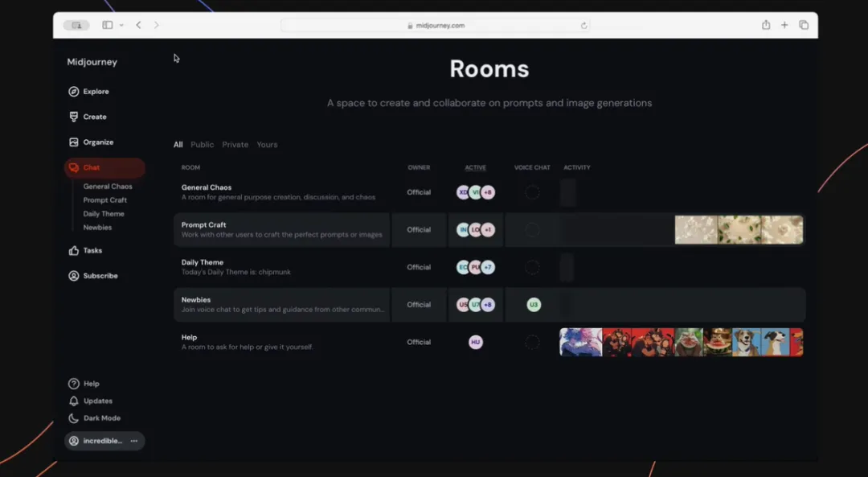Select the Public rooms filter tab
Image resolution: width=868 pixels, height=477 pixels.
point(202,145)
